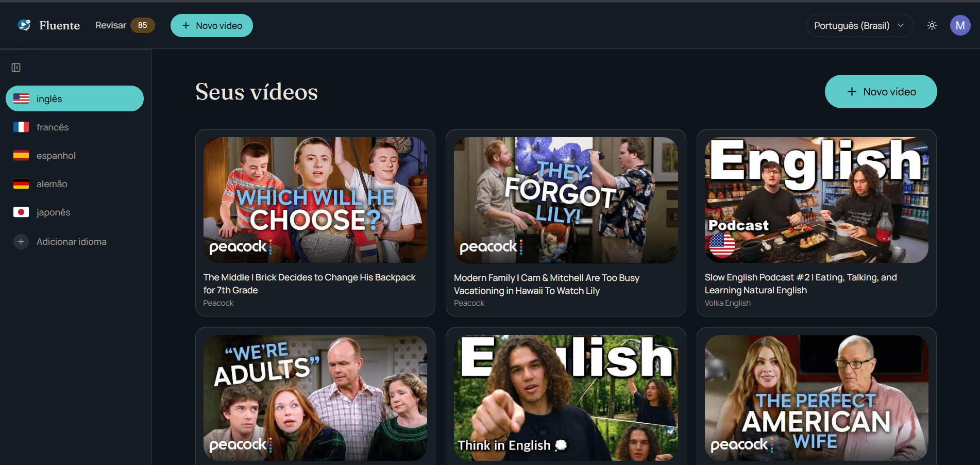Screen dimensions: 980x465
Task: Click the Fluente logo icon
Action: tap(24, 25)
